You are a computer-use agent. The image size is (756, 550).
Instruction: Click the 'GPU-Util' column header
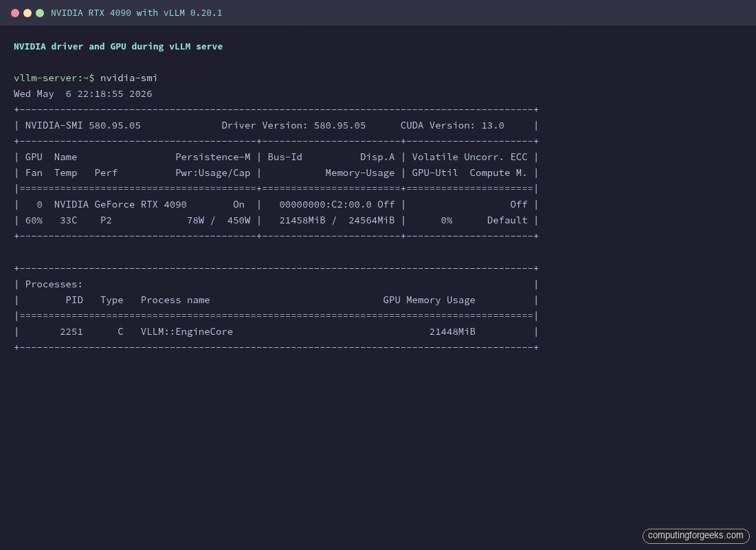[x=435, y=173]
